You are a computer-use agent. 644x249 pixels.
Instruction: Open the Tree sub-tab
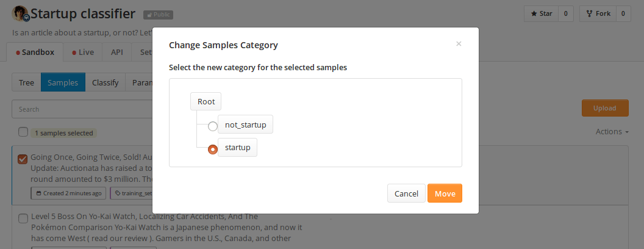pos(26,82)
